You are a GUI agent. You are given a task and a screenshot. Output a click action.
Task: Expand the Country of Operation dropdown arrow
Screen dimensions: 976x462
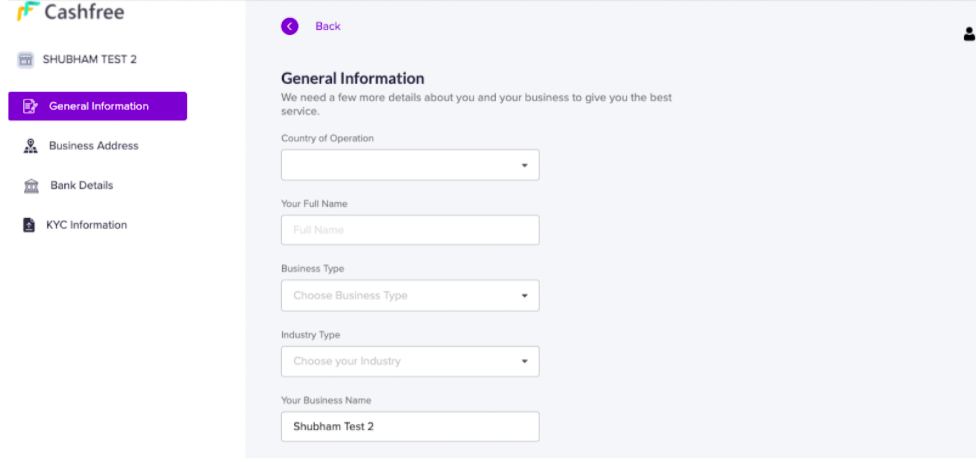click(524, 165)
